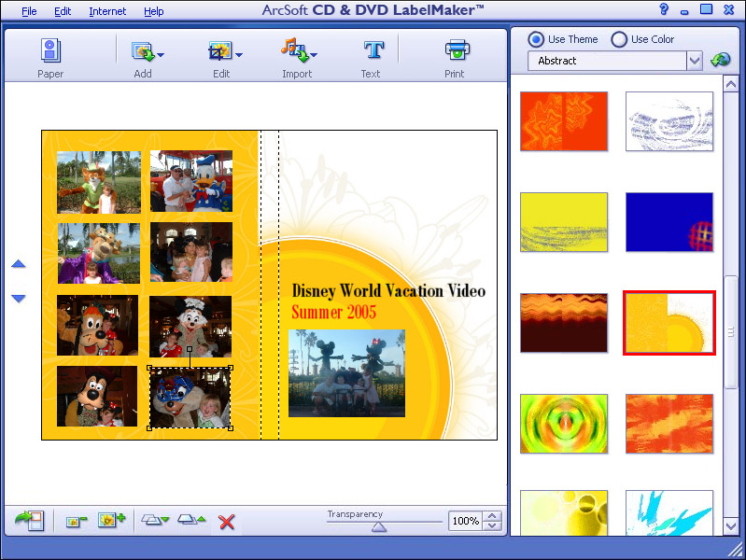Choose the orange swirl theme thumbnail
Viewport: 746px width, 560px height.
(x=564, y=121)
